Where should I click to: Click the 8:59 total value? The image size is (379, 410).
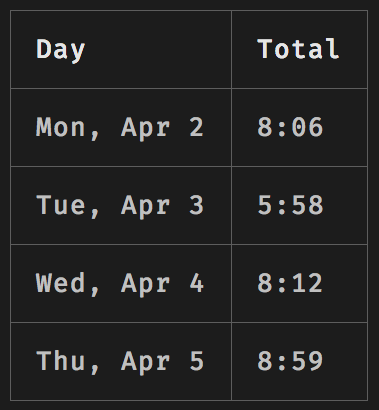[x=290, y=361]
